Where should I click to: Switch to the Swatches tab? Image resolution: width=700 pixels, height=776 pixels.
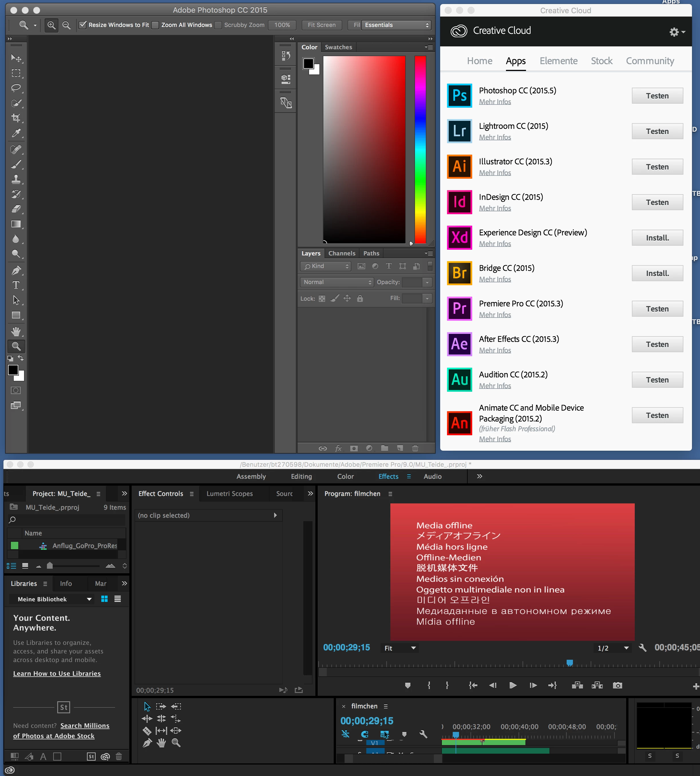(339, 47)
